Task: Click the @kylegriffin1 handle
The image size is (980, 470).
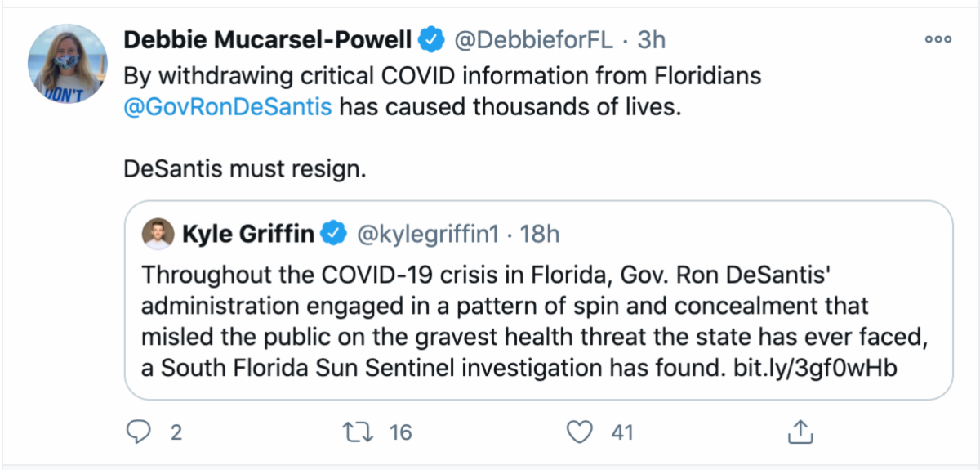Action: [x=428, y=234]
